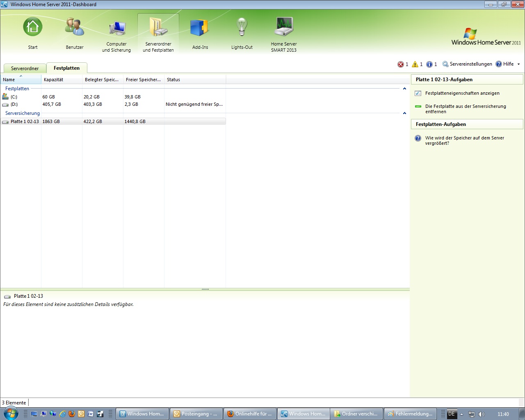
Task: Select the Platte 1 02-13 list row
Action: [113, 121]
